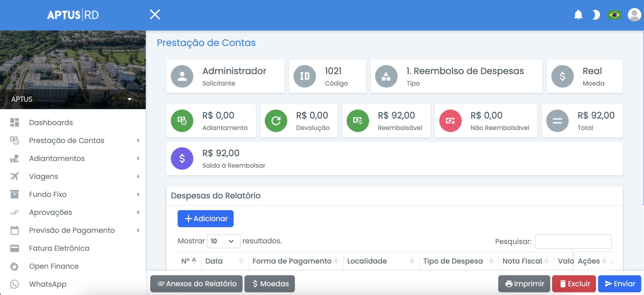
Task: Open Dashboards in the sidebar
Action: [x=51, y=122]
